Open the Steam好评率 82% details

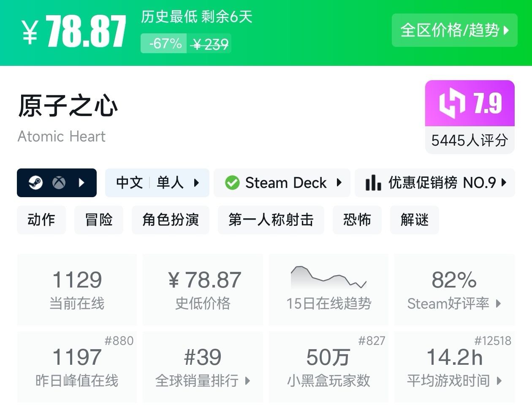click(454, 290)
